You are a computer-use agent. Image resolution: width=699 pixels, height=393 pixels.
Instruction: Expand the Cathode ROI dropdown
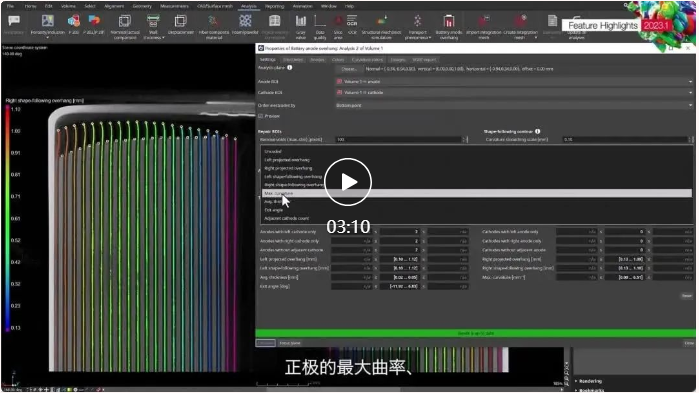coord(514,93)
